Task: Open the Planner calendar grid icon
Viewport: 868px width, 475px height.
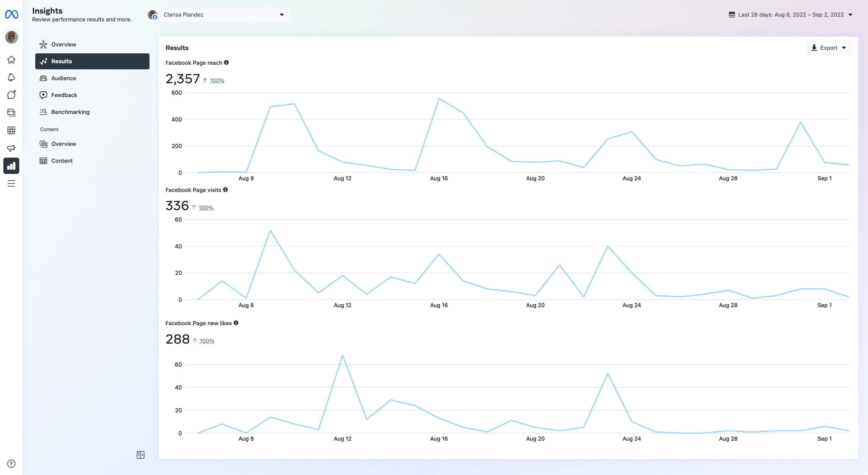Action: 11,131
